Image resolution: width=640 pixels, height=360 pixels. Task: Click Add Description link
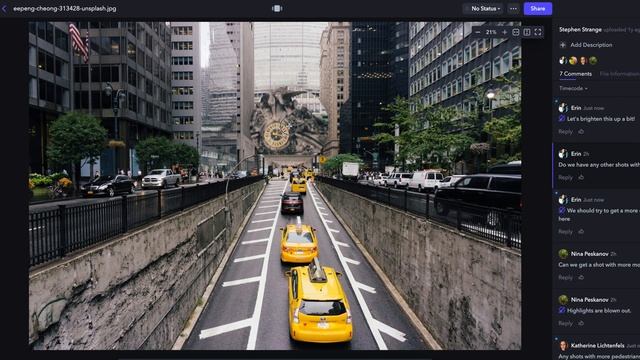pyautogui.click(x=591, y=45)
